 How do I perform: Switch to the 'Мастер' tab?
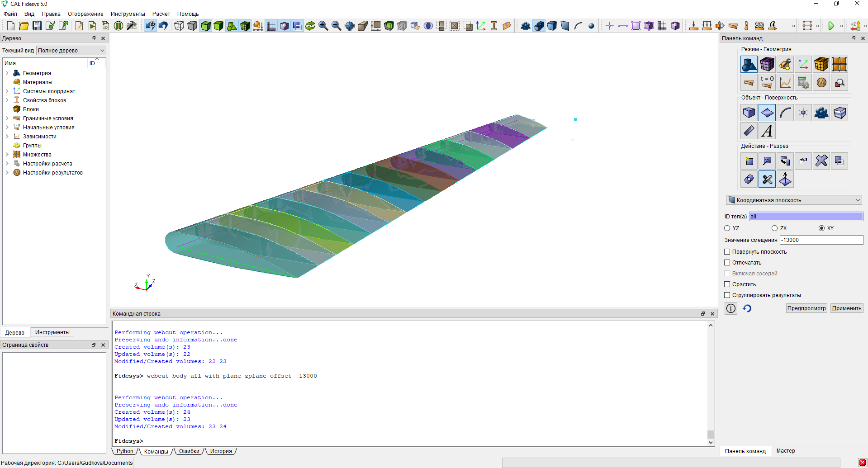[x=786, y=451]
